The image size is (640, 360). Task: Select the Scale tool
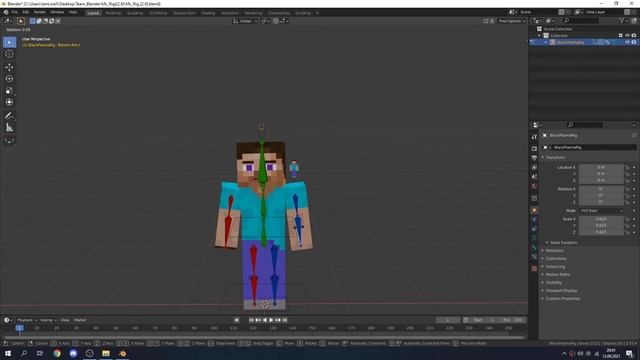(x=9, y=91)
